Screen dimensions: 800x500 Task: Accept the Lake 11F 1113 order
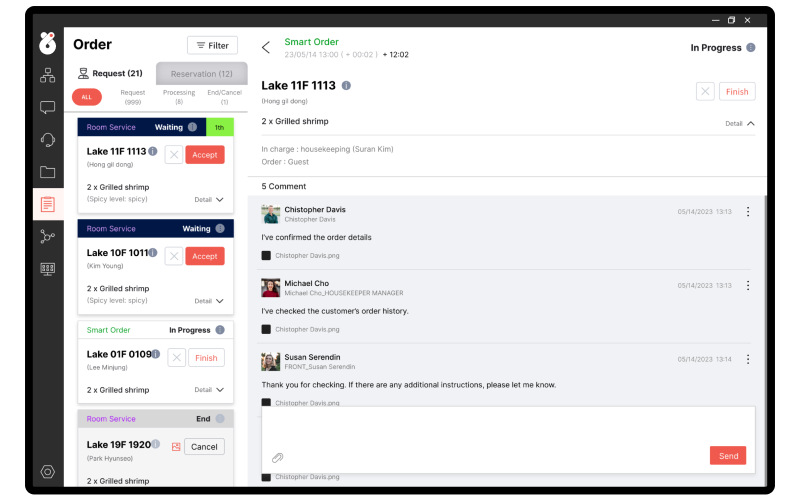(205, 155)
